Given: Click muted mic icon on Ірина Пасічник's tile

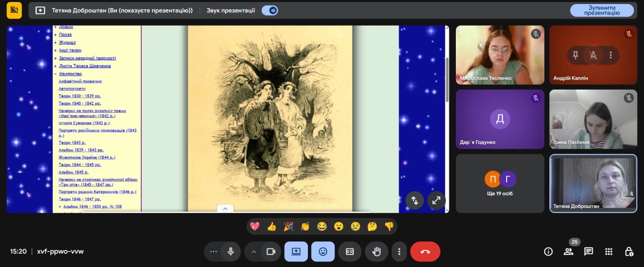Looking at the screenshot, I should (629, 98).
